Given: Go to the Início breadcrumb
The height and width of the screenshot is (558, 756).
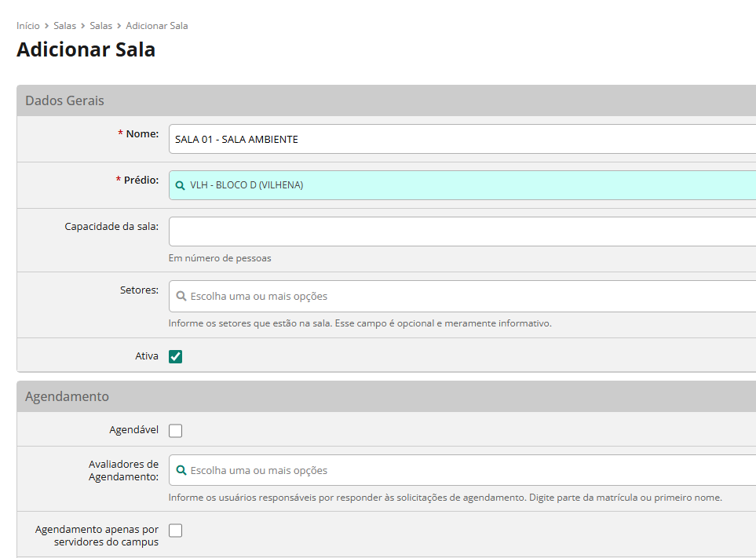Looking at the screenshot, I should [28, 26].
